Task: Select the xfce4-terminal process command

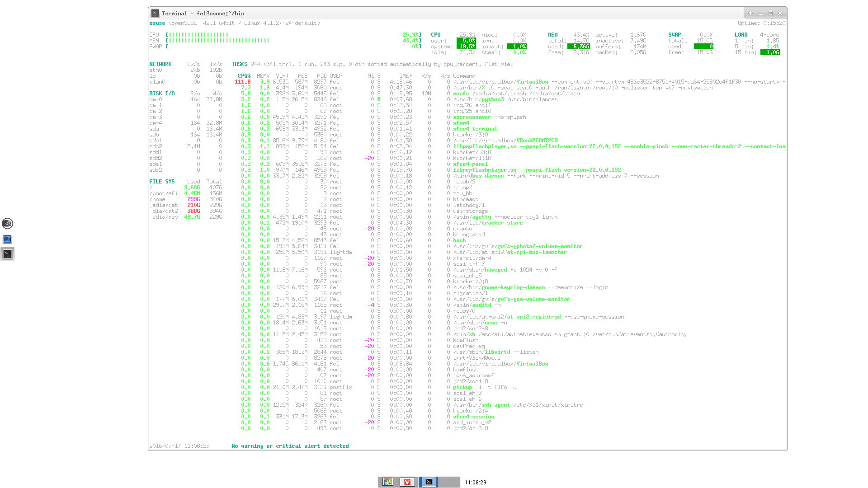Action: point(475,129)
